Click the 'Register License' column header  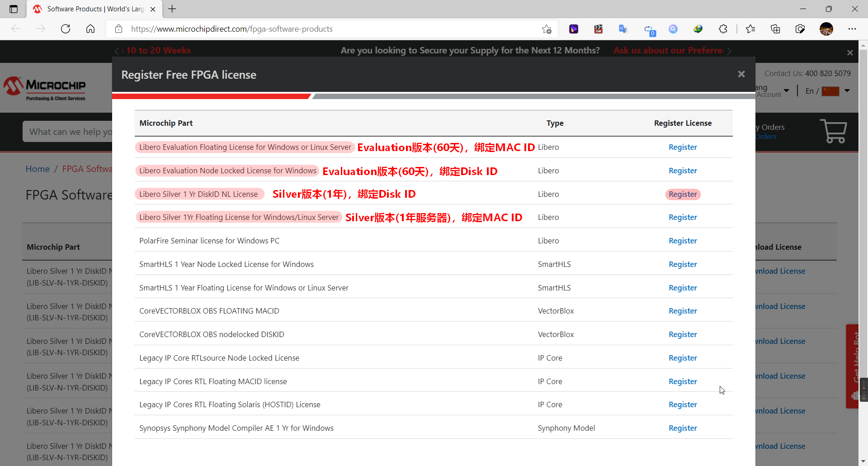(683, 123)
